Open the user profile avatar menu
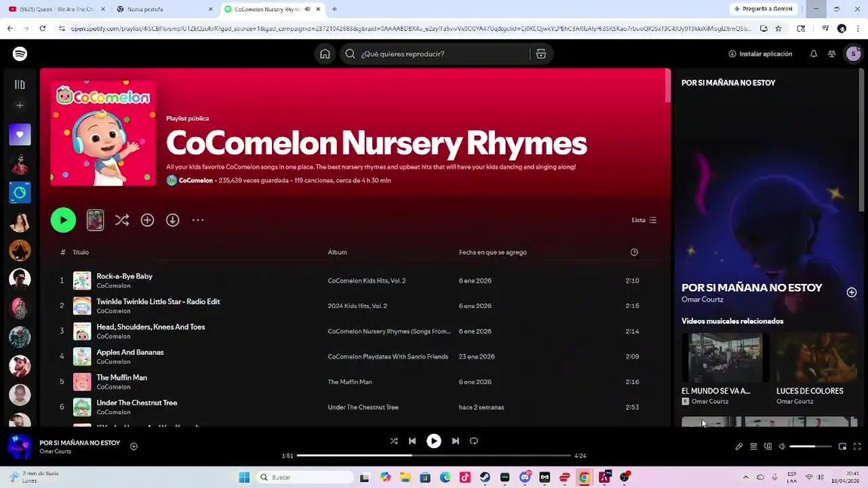Image resolution: width=868 pixels, height=488 pixels. (x=853, y=54)
